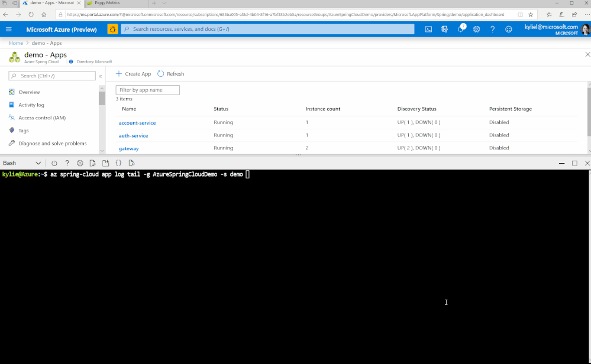Toggle browser reading view icon
The height and width of the screenshot is (364, 591).
coord(520,15)
